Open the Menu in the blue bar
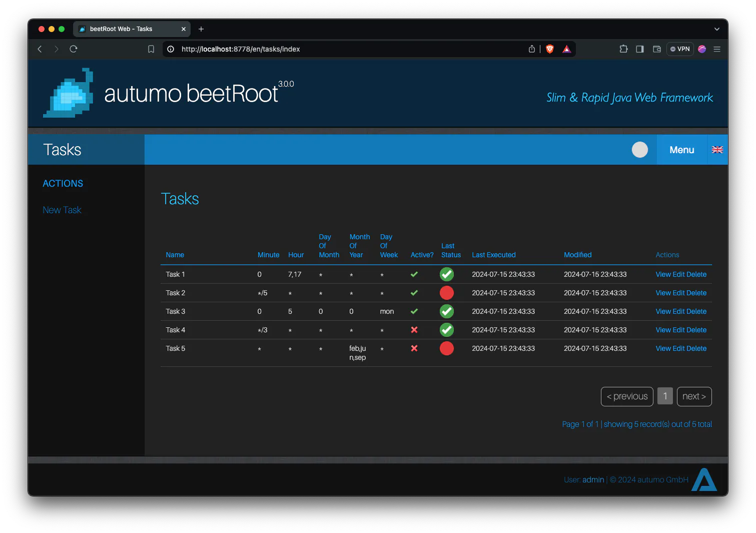The height and width of the screenshot is (533, 756). click(682, 150)
